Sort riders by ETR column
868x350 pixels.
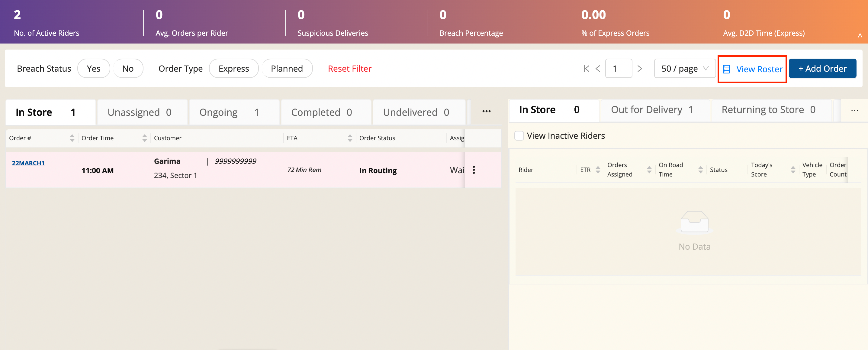(598, 170)
